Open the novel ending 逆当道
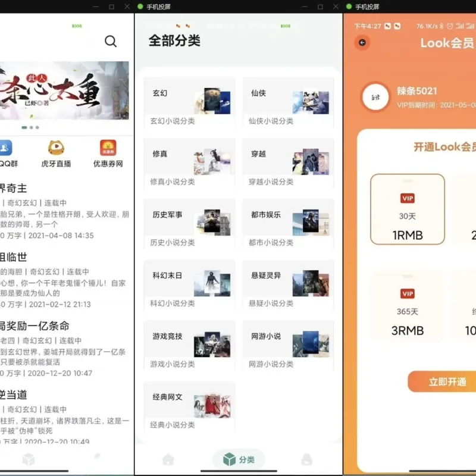Image resolution: width=476 pixels, height=476 pixels. (13, 395)
